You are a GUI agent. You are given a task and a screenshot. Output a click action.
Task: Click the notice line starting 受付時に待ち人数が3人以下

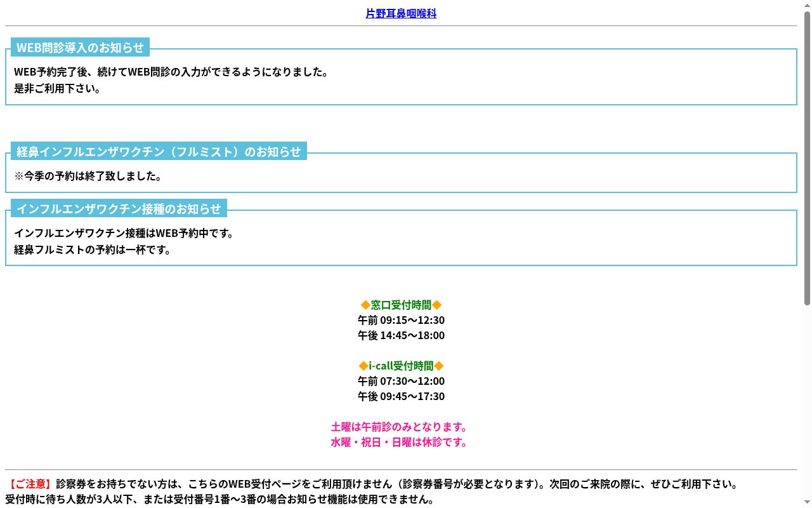click(219, 500)
